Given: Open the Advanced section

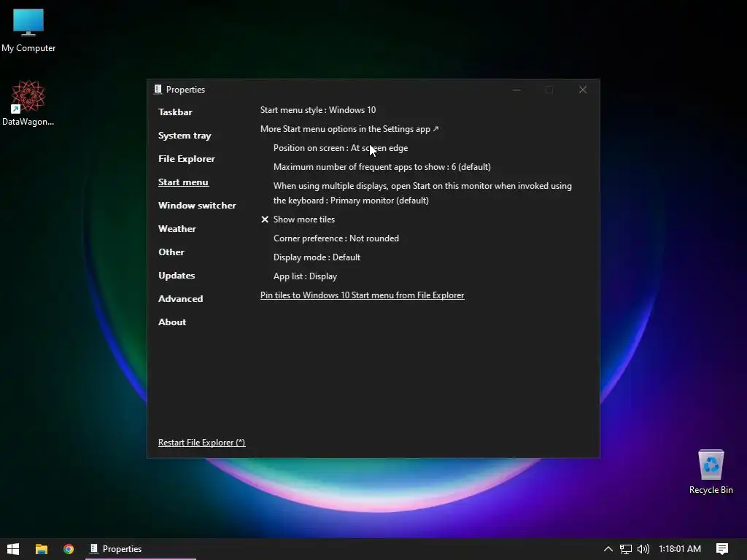Looking at the screenshot, I should tap(181, 299).
